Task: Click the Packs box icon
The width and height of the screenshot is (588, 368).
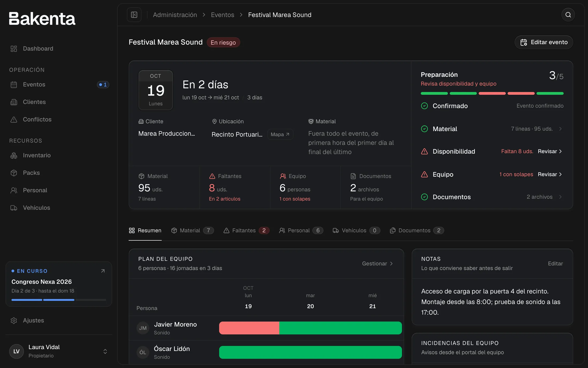Action: pyautogui.click(x=14, y=173)
